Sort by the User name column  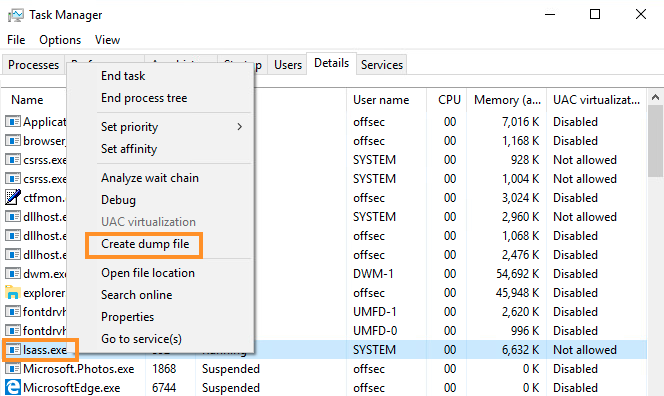pyautogui.click(x=381, y=100)
